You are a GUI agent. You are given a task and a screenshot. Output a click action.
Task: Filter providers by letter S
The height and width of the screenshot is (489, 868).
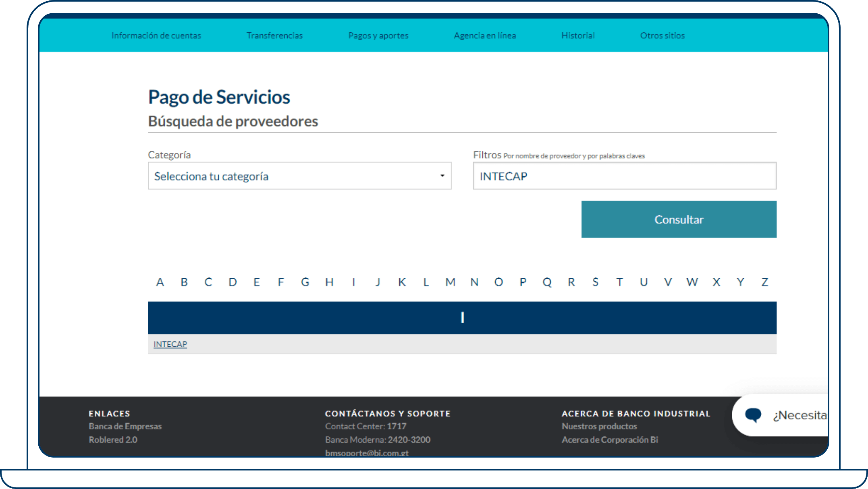click(595, 282)
